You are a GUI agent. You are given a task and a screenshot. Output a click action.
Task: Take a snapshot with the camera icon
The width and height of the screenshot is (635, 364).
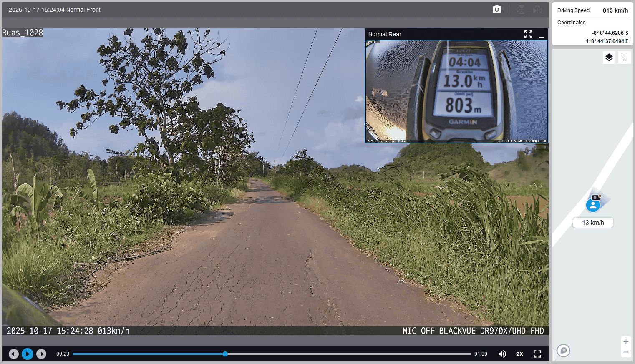tap(496, 10)
